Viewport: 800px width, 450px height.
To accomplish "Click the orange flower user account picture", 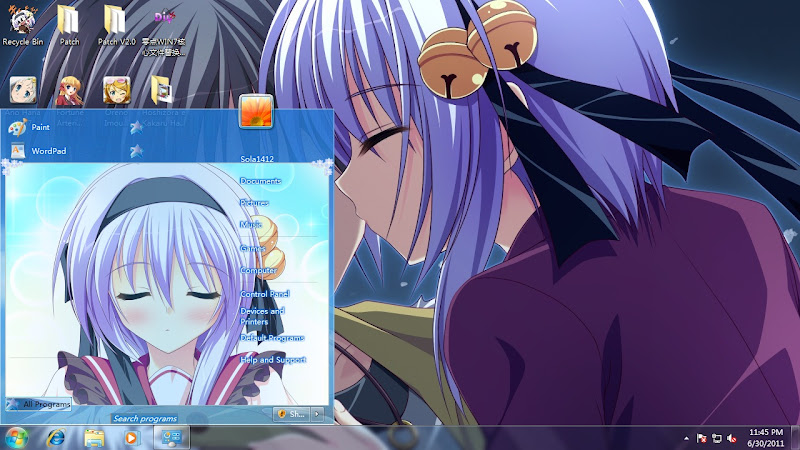I will tap(256, 112).
